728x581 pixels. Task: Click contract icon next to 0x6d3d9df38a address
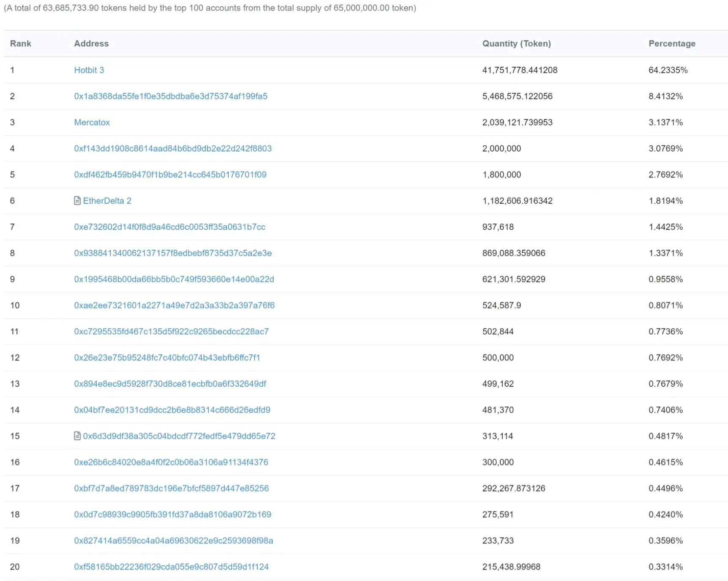pyautogui.click(x=77, y=436)
